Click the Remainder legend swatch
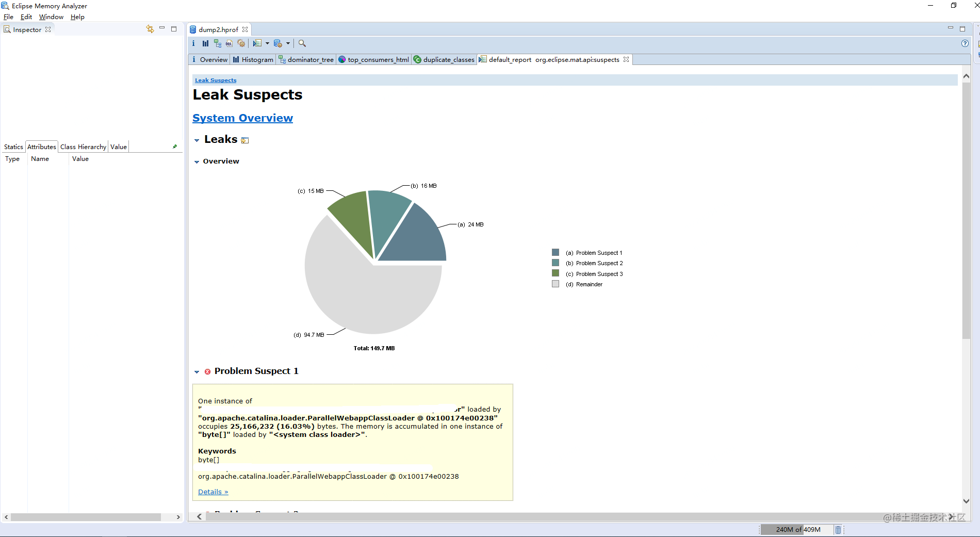Screen dimensions: 980x537 (x=556, y=284)
